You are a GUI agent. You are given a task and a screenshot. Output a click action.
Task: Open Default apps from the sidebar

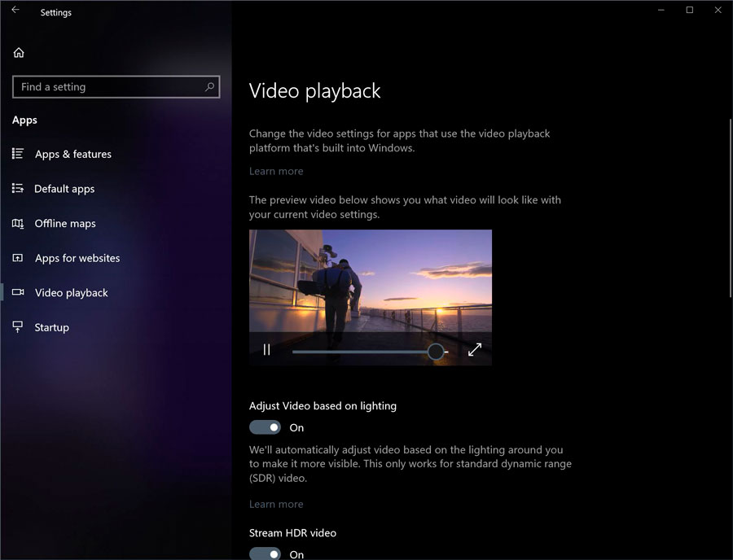(17, 188)
